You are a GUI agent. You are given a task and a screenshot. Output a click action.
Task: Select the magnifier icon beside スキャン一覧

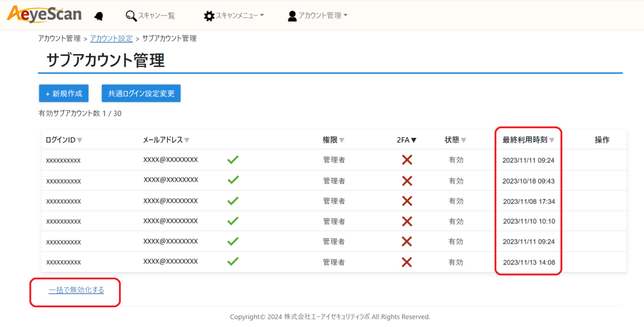tap(130, 16)
